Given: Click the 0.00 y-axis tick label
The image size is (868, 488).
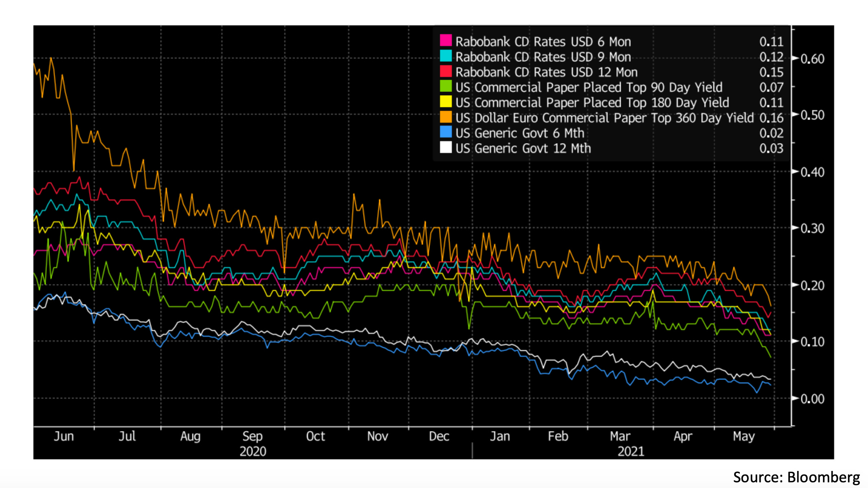Looking at the screenshot, I should [x=812, y=399].
